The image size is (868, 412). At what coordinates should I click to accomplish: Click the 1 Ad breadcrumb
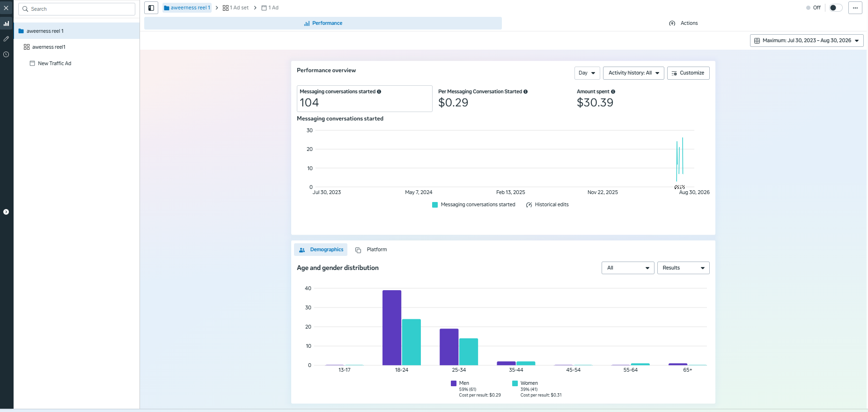click(x=270, y=8)
